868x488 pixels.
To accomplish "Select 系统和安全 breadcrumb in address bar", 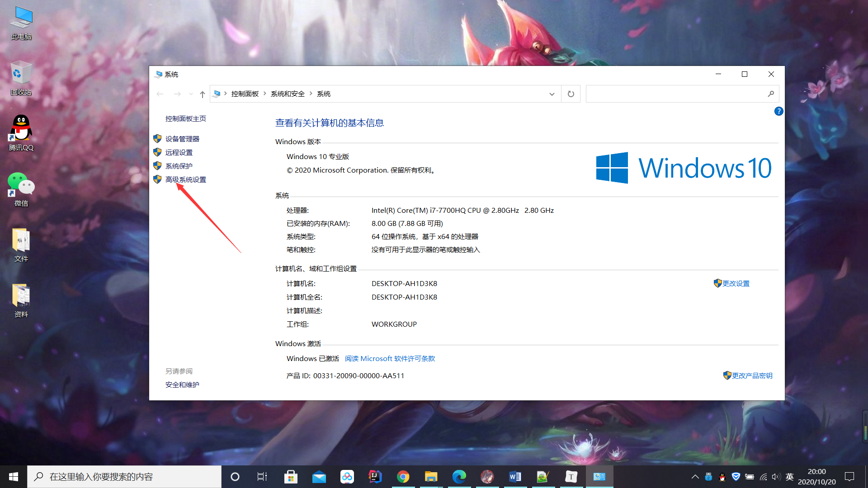I will 288,94.
